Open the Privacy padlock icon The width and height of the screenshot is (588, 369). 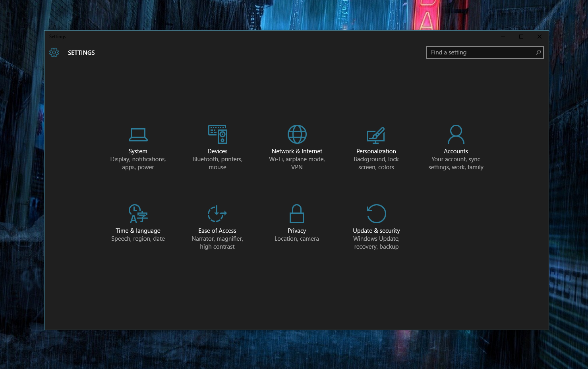click(297, 214)
